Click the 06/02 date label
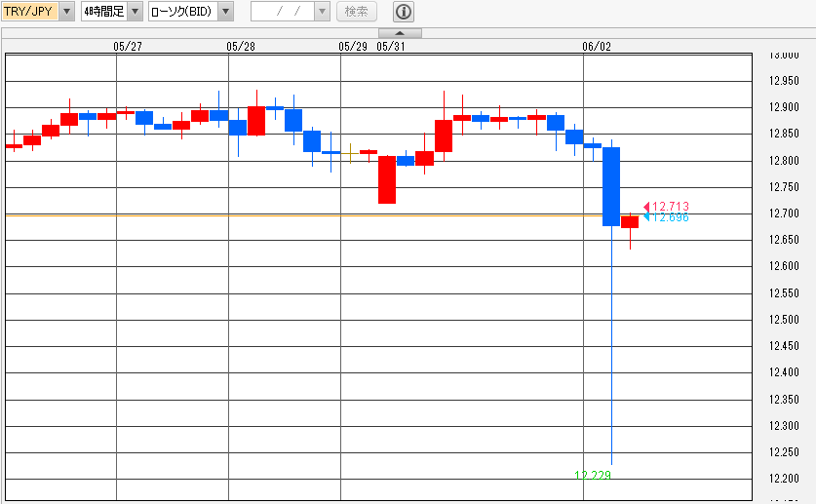 click(597, 46)
